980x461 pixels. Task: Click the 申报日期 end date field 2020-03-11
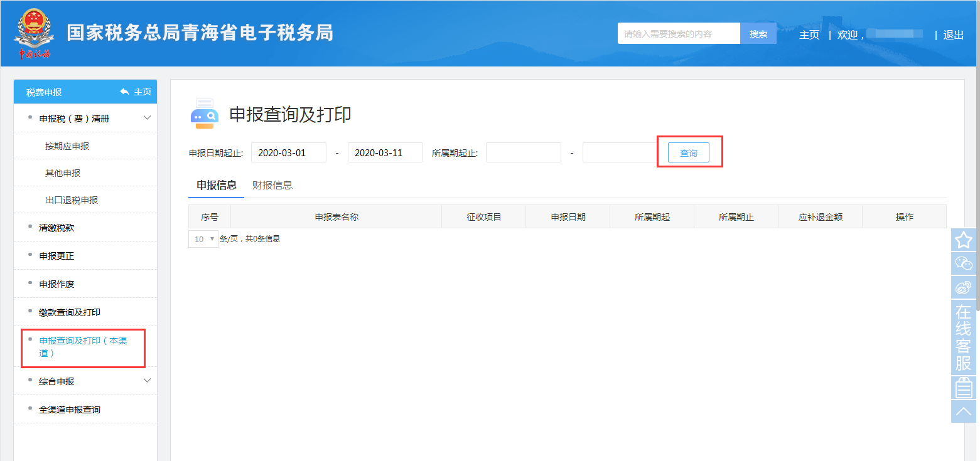pyautogui.click(x=385, y=152)
